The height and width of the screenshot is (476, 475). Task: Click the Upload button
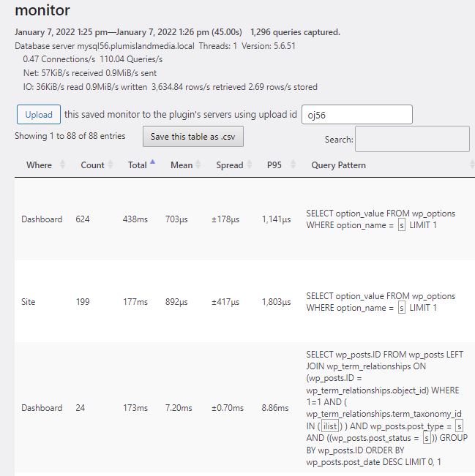pyautogui.click(x=39, y=115)
